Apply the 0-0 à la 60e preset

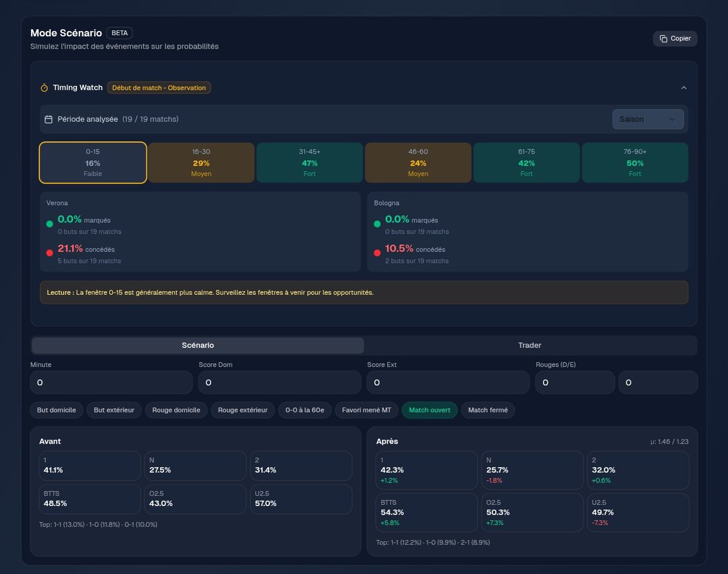[305, 410]
